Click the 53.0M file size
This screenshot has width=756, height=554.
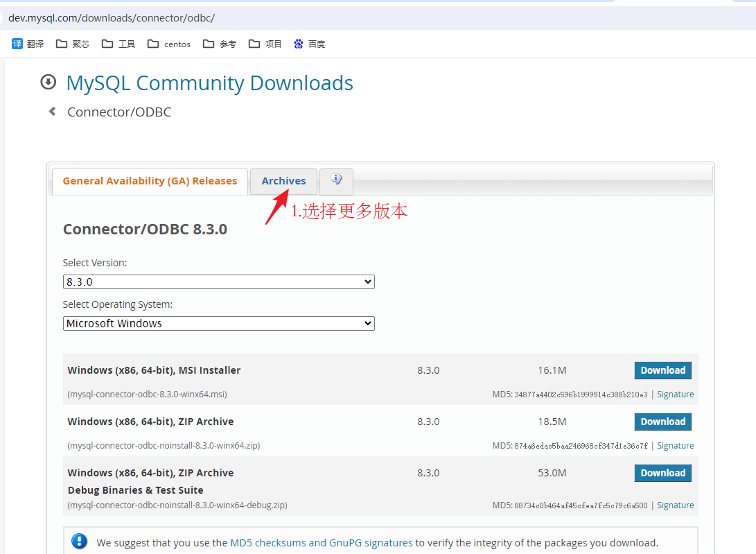552,473
